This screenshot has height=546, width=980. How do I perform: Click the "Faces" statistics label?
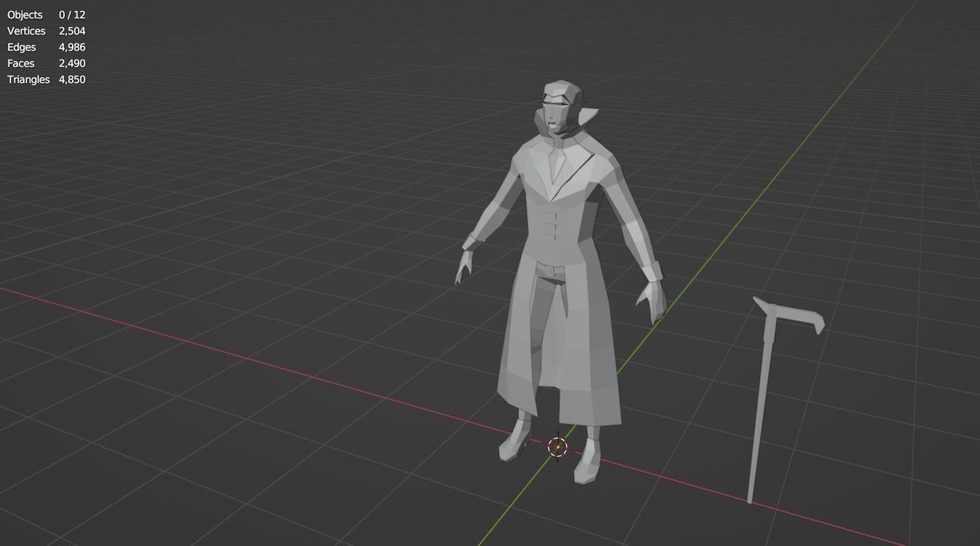pos(21,63)
